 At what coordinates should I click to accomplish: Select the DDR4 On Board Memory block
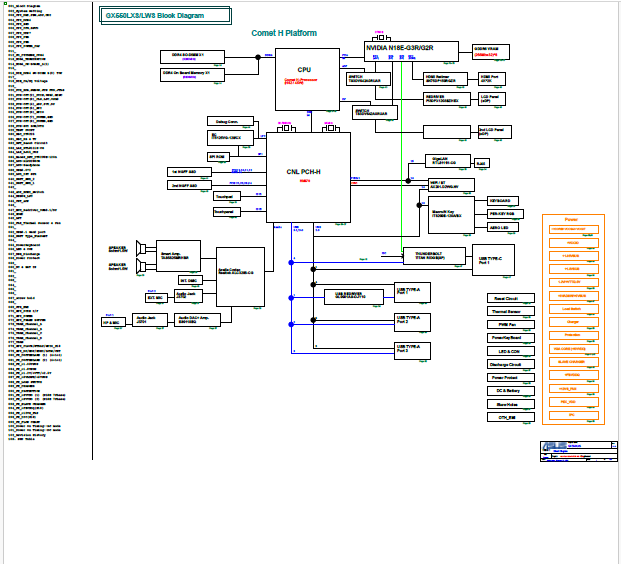click(x=192, y=75)
